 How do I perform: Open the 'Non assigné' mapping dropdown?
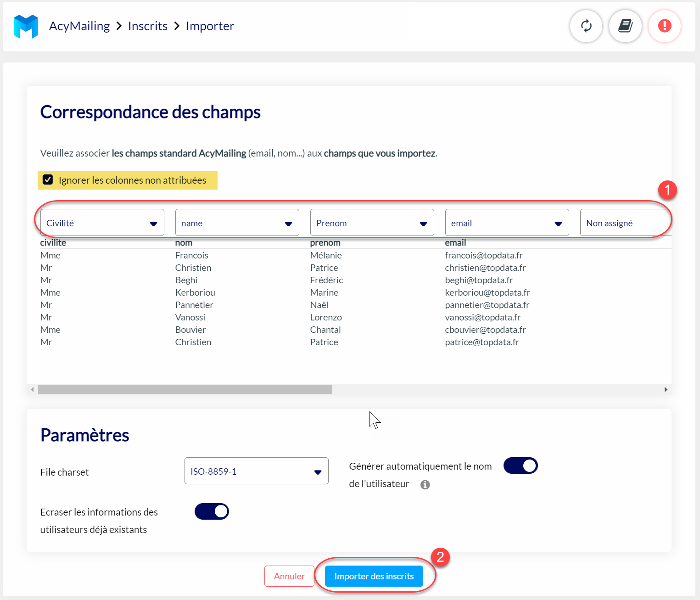point(625,223)
